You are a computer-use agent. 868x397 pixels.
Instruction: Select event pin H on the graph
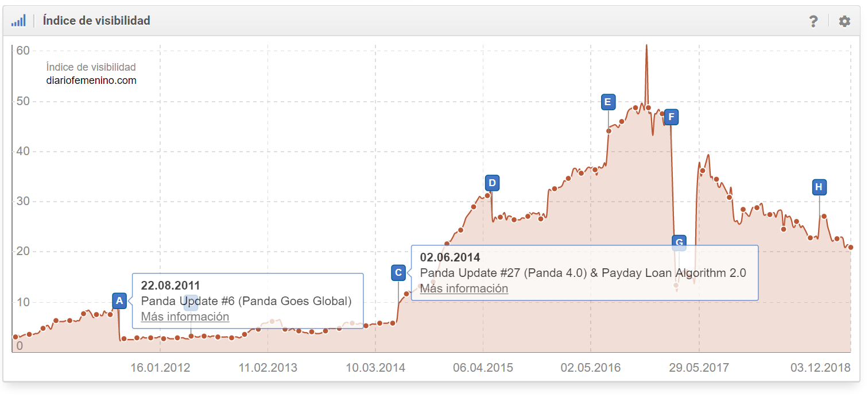tap(819, 187)
